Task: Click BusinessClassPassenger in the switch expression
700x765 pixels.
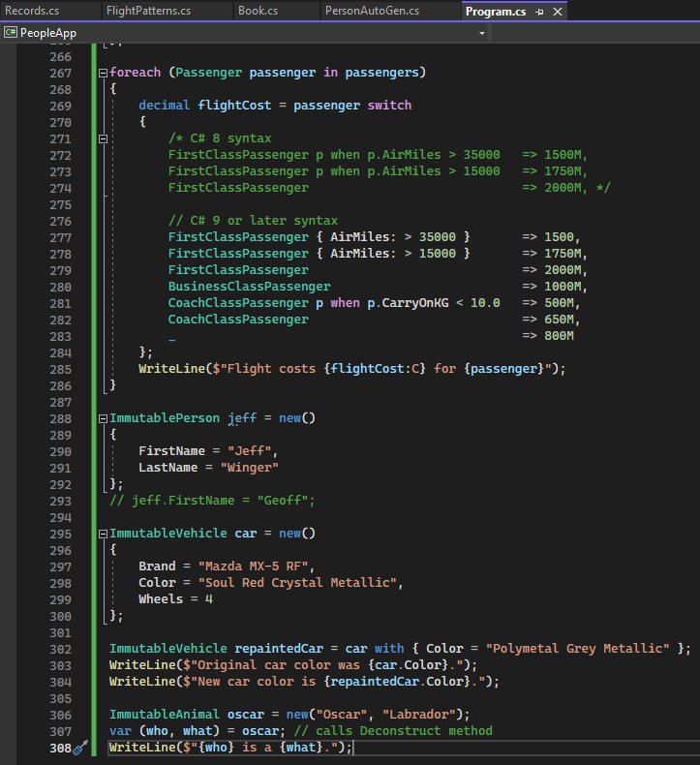Action: 249,287
